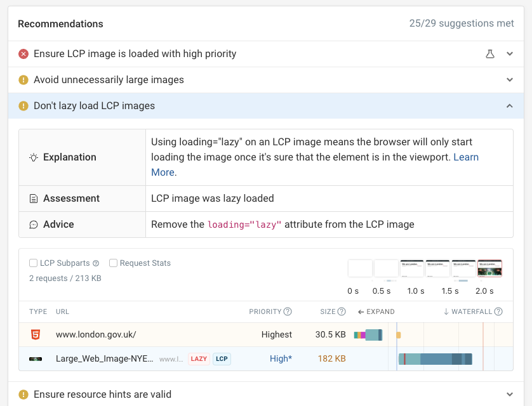Enable the LCP Subparts checkbox
Viewport: 532px width, 406px height.
33,263
